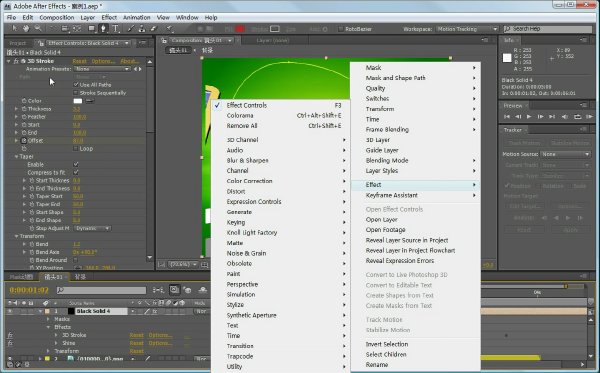Toggle Compress to Fit checkbox
The width and height of the screenshot is (600, 373).
click(76, 173)
